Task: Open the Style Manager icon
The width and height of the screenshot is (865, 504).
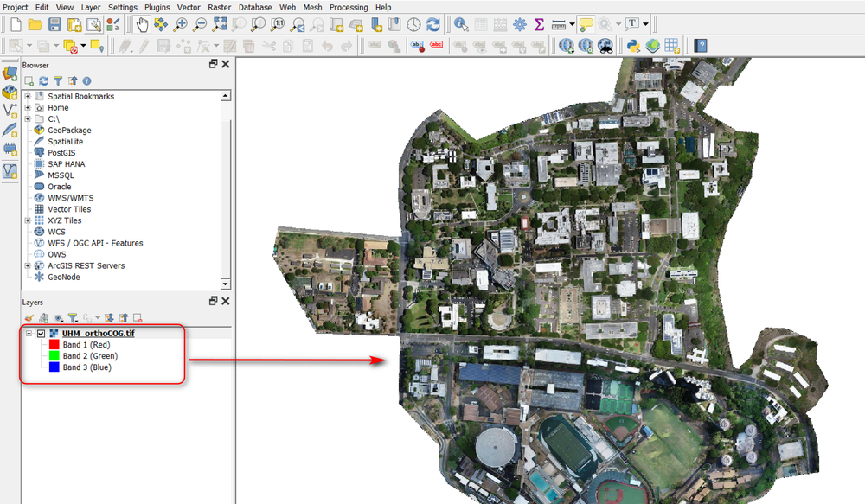Action: click(x=113, y=25)
